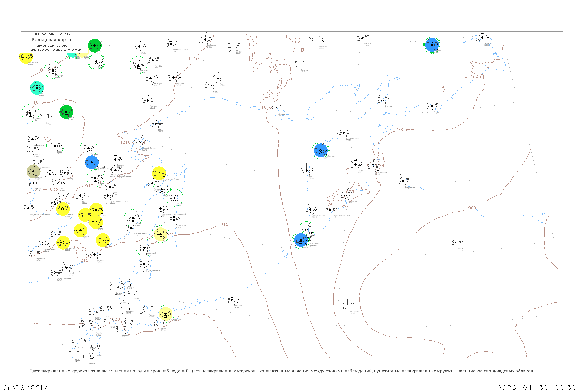Click the green station circle at Бомнак
The image size is (588, 392).
click(x=66, y=112)
